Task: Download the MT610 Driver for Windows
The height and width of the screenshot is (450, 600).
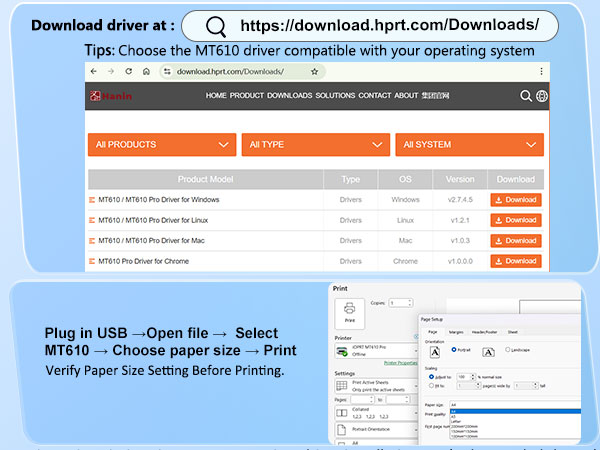Action: click(516, 200)
